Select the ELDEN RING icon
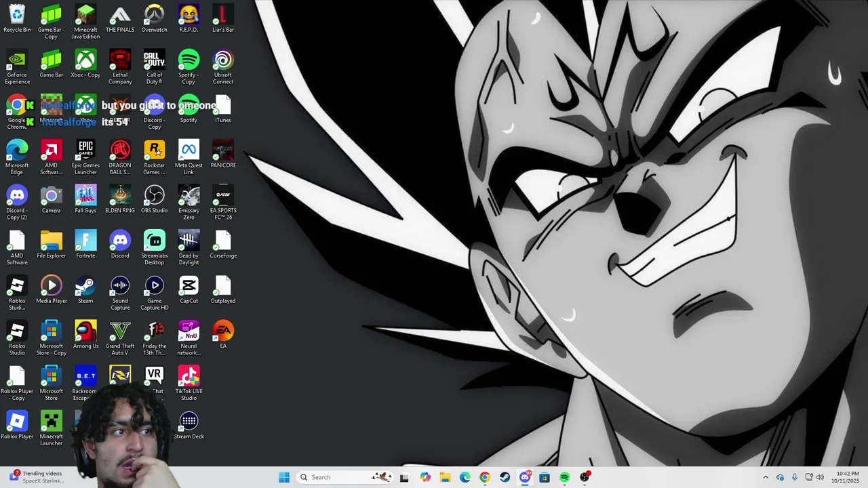868x488 pixels. point(120,199)
